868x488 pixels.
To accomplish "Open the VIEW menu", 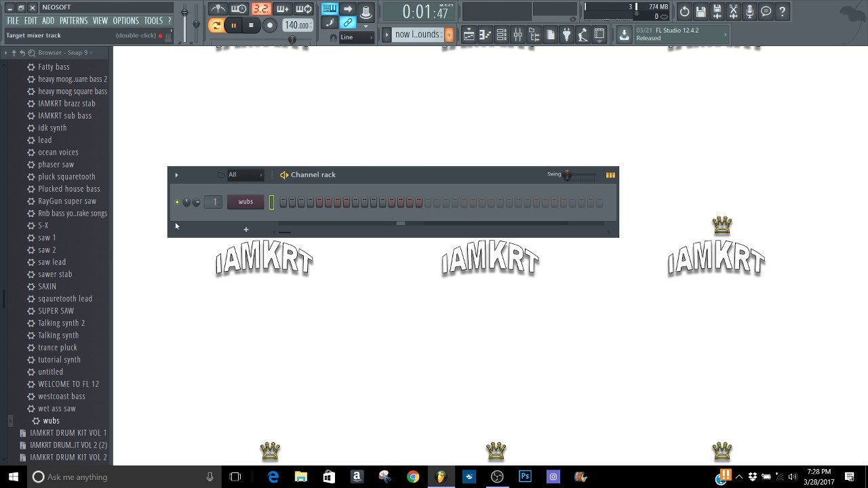I will click(100, 21).
